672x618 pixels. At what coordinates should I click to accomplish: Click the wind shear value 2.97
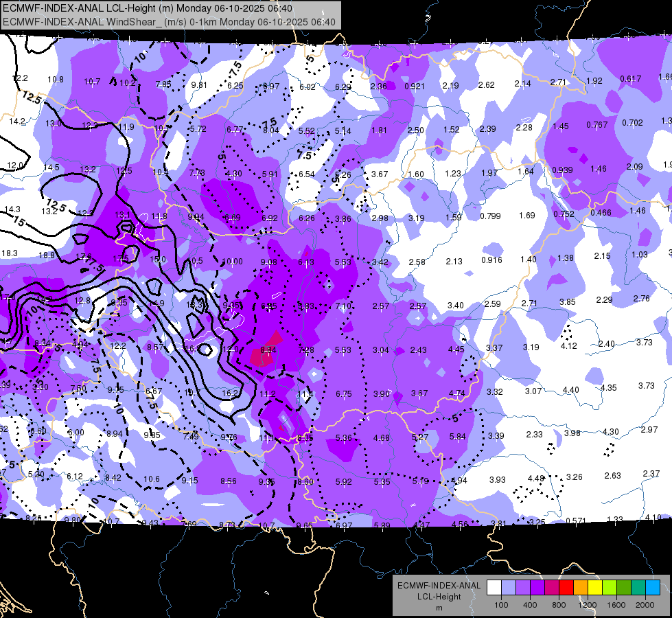coord(649,430)
